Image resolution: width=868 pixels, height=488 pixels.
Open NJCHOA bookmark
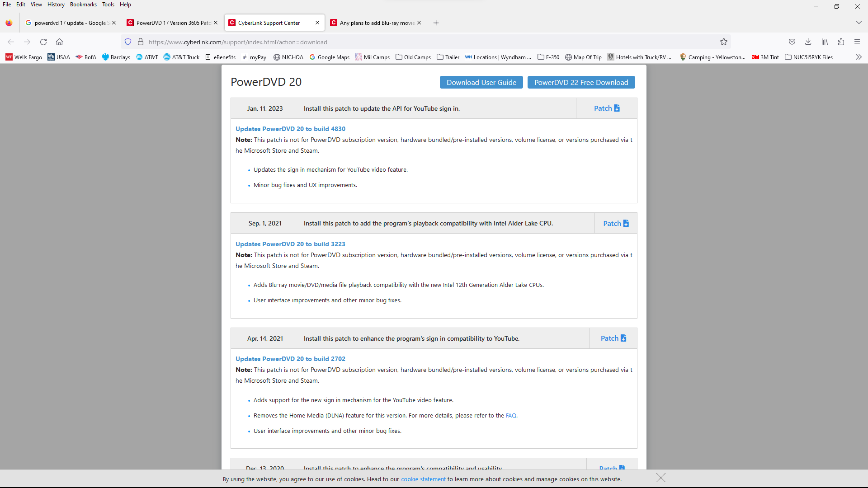pyautogui.click(x=288, y=57)
